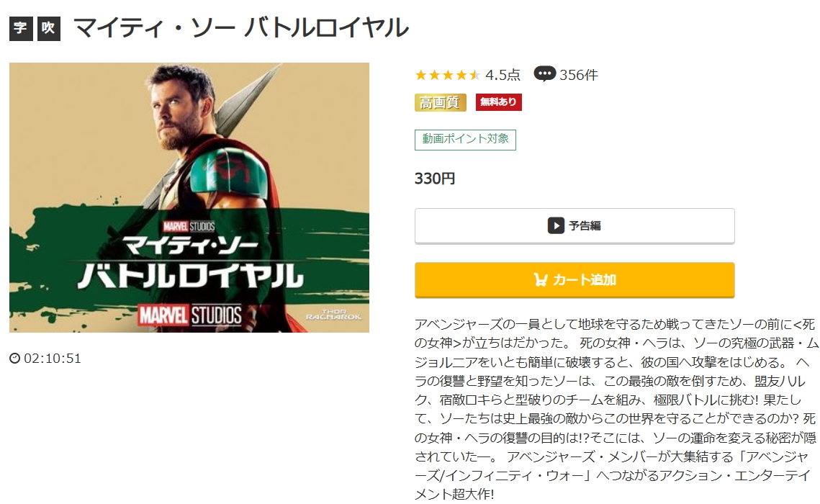Click the 吹 dubbed badge icon

tap(49, 28)
